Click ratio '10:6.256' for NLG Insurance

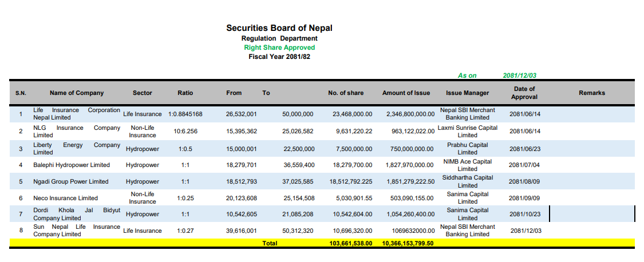[185, 132]
